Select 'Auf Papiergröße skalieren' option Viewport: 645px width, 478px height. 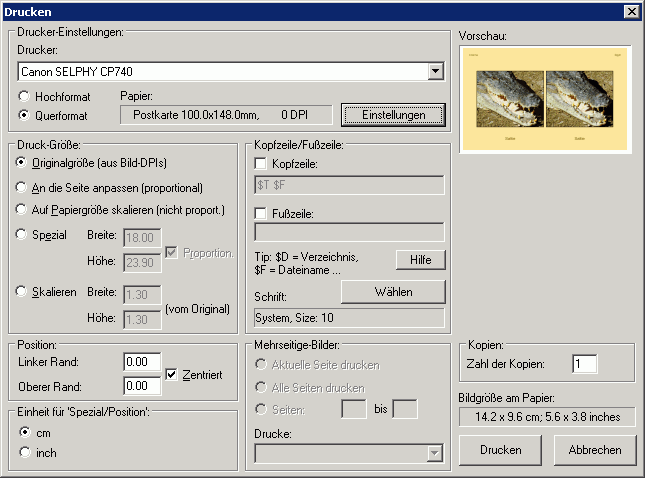pyautogui.click(x=22, y=210)
